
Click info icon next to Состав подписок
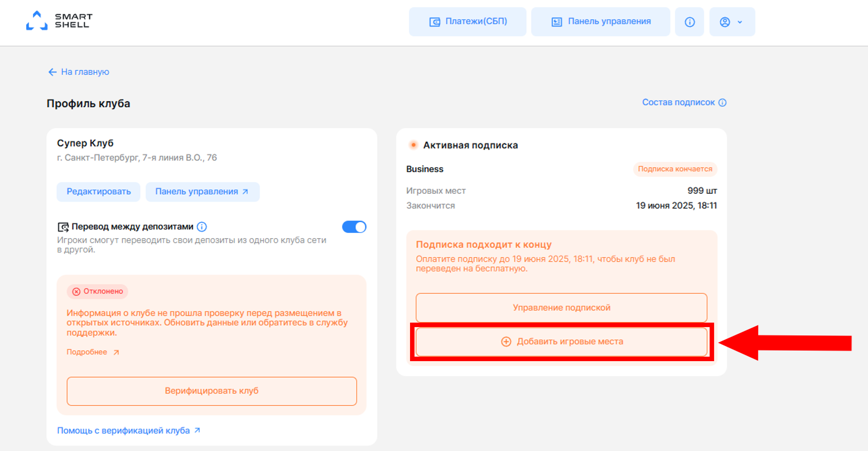coord(722,103)
